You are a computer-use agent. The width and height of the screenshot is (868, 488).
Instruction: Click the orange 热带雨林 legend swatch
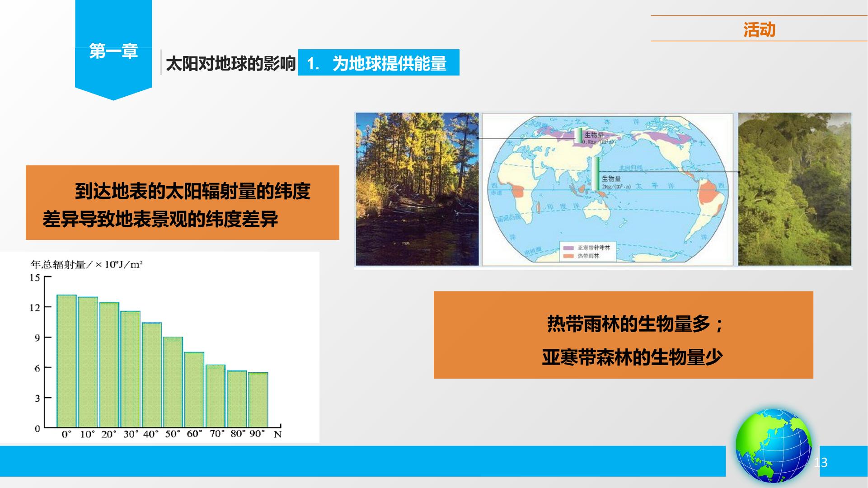point(569,256)
